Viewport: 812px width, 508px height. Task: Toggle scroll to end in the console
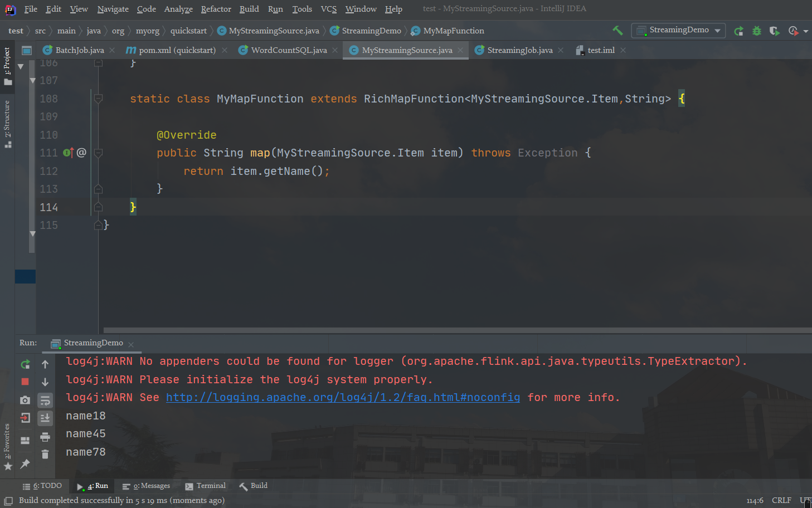[45, 418]
